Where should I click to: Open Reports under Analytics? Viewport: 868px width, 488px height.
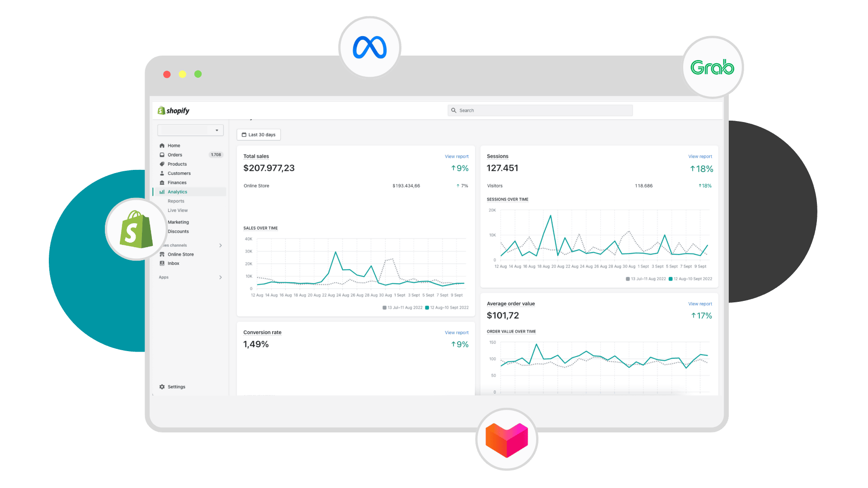tap(176, 201)
